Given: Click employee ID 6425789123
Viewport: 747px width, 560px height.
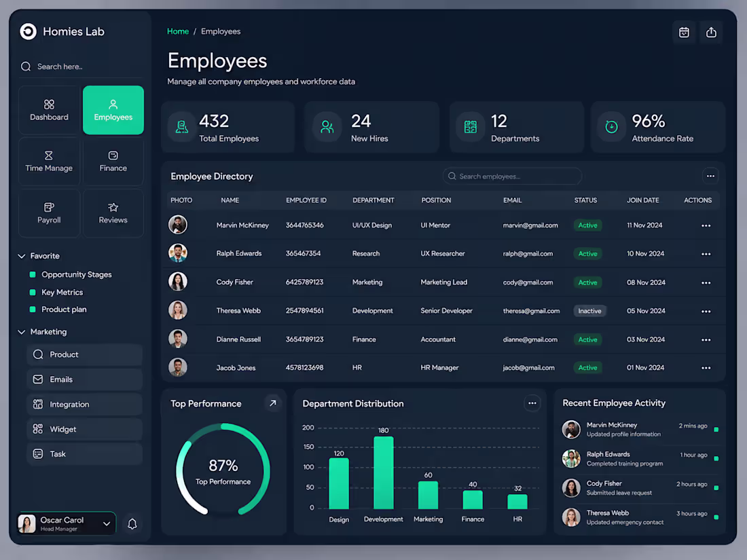Looking at the screenshot, I should click(304, 282).
